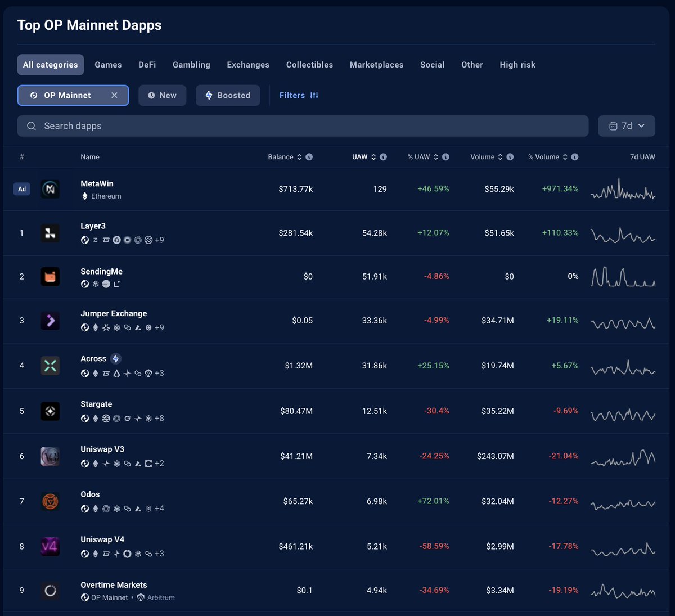Screen dimensions: 675x616
Task: Open the Jumper Exchange name link
Action: 114,314
